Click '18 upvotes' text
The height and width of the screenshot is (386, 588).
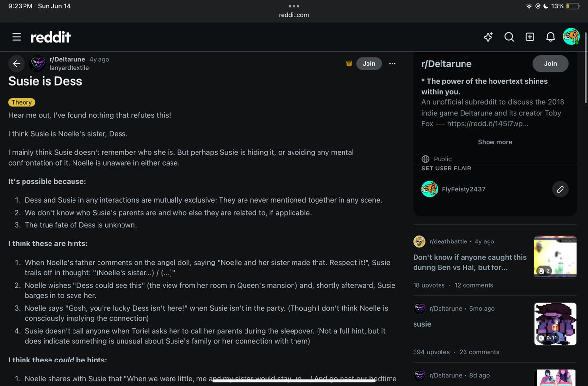[x=429, y=285]
